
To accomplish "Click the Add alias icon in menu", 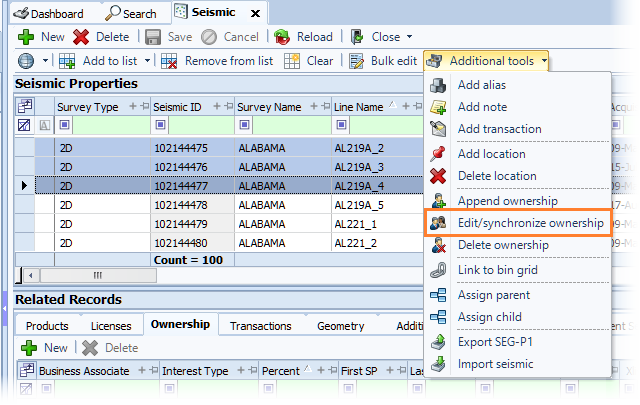I will tap(438, 85).
